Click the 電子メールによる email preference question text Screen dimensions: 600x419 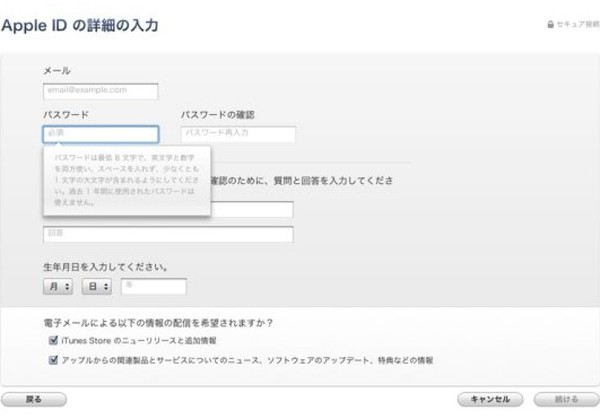pyautogui.click(x=158, y=323)
